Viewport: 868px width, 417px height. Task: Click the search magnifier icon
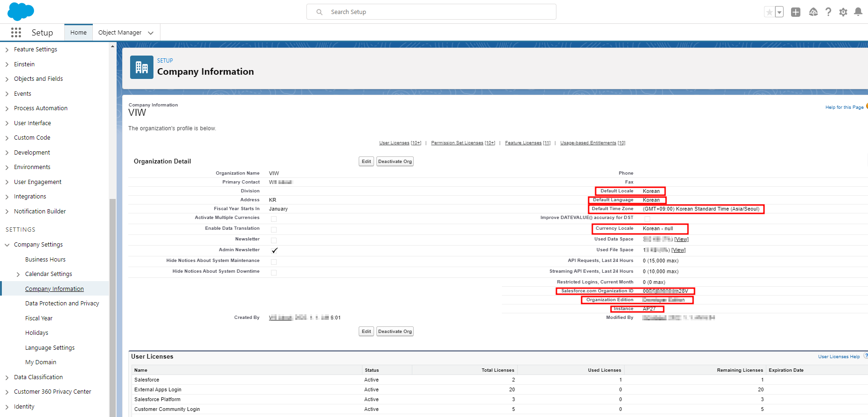[319, 12]
